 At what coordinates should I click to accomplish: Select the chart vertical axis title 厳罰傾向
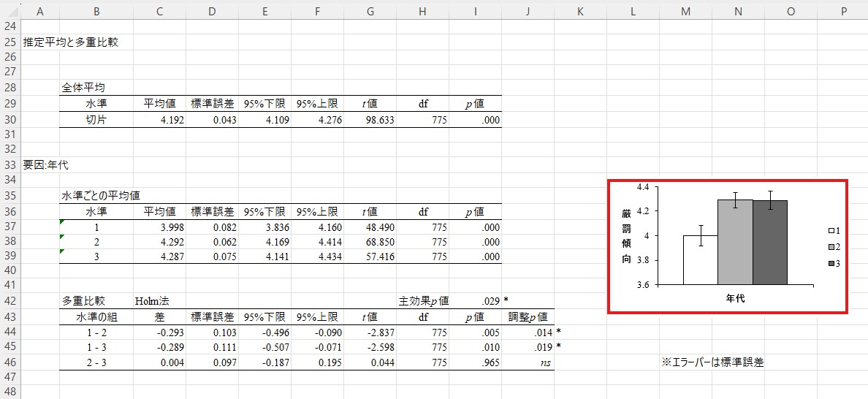(x=626, y=236)
